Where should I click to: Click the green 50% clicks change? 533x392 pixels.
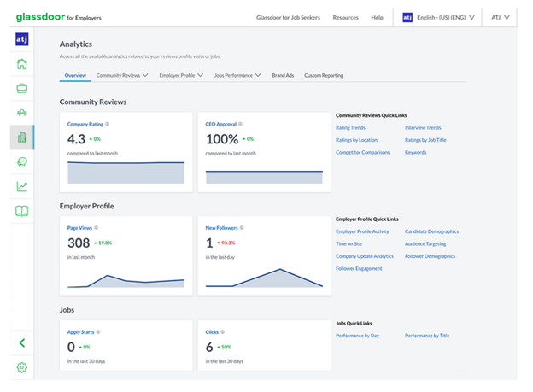coord(225,347)
